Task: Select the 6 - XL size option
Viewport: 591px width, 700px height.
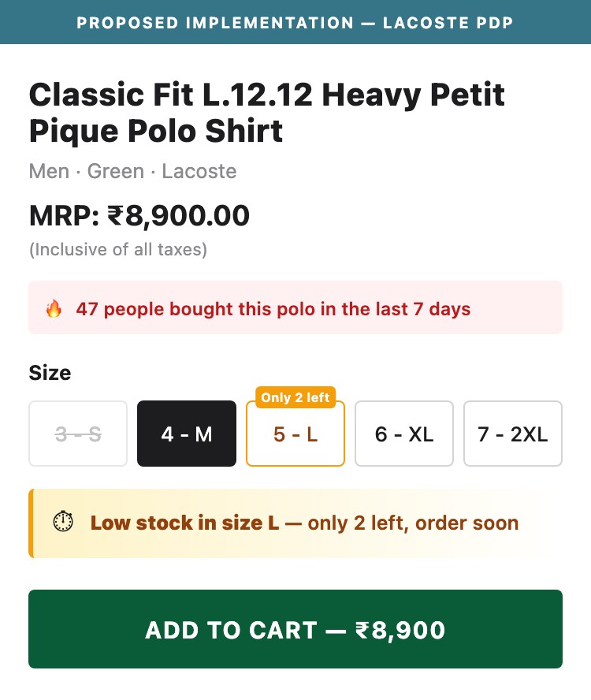Action: 404,434
